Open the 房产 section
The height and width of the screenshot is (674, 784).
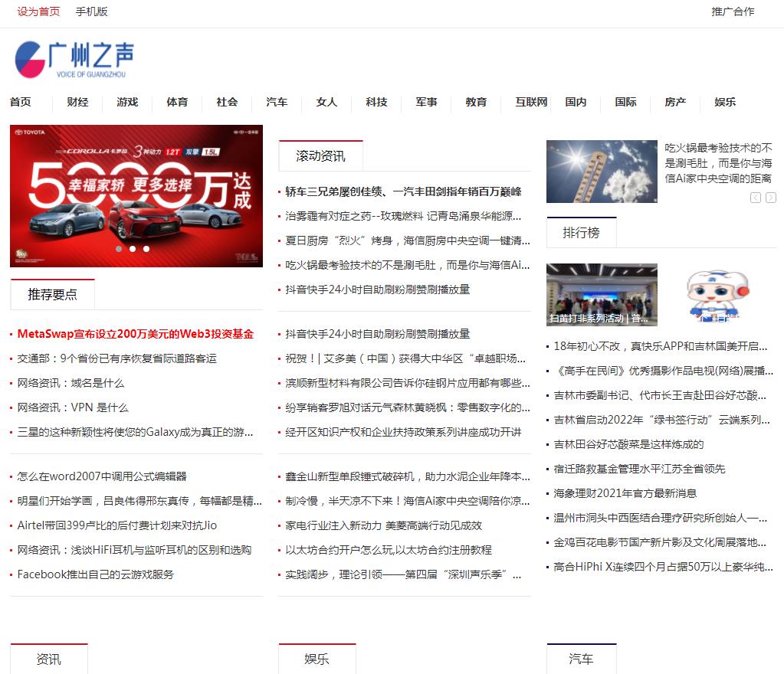coord(675,102)
